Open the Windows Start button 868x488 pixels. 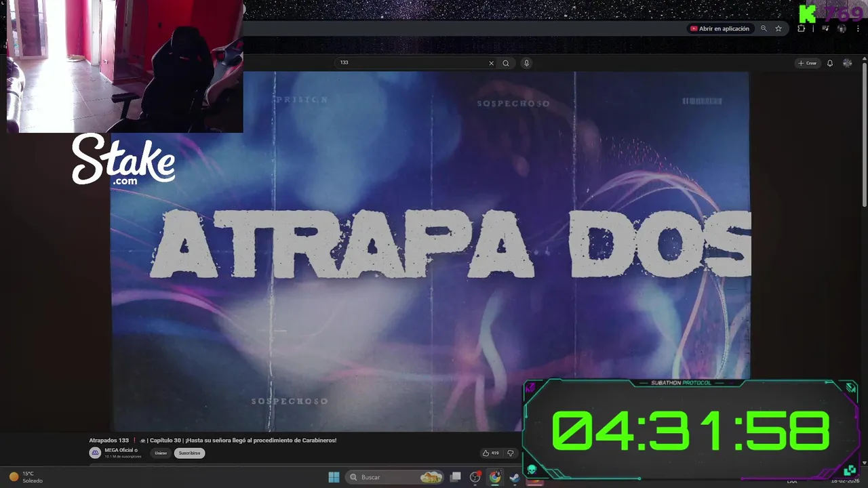coord(334,477)
